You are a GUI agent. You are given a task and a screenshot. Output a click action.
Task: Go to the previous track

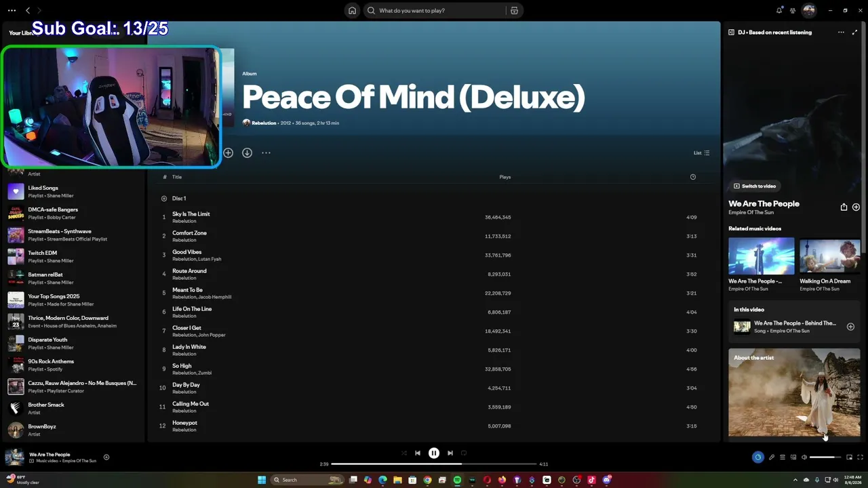[x=418, y=453]
